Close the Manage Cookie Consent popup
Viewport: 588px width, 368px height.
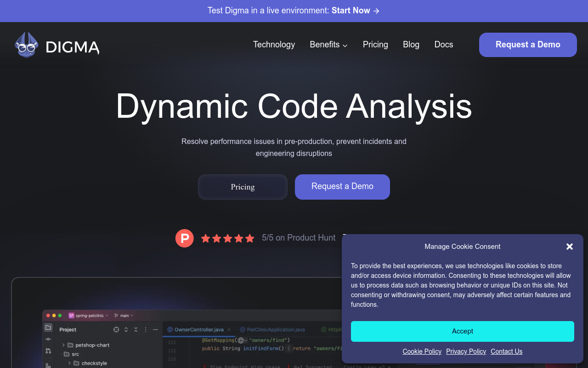570,247
